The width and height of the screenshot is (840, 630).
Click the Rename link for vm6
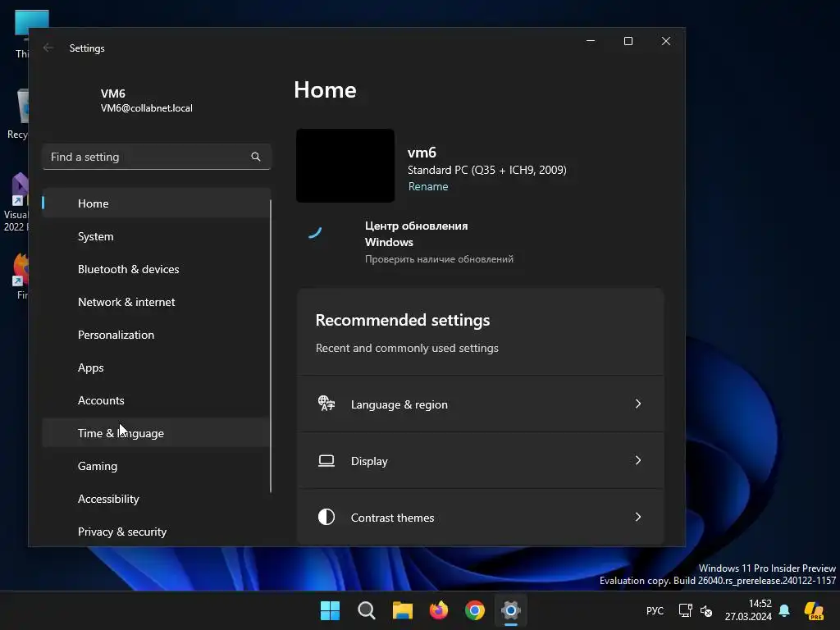click(x=428, y=186)
